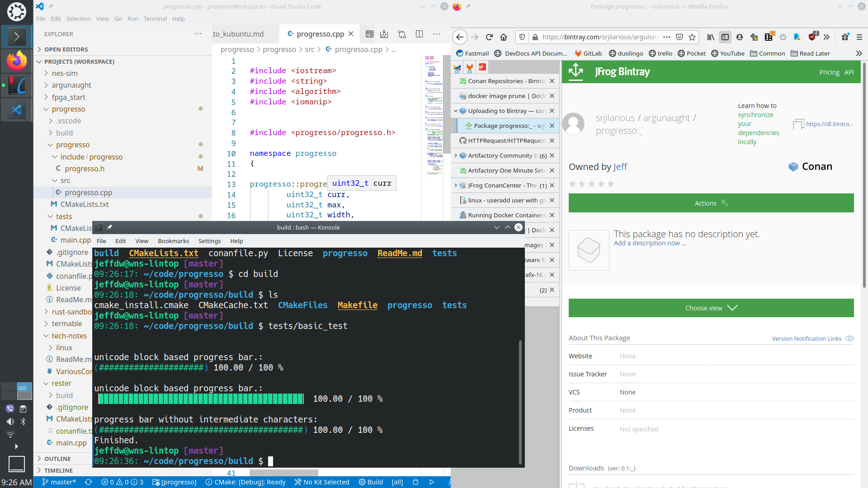The width and height of the screenshot is (868, 488).
Task: Open the volume tray icon
Action: pyautogui.click(x=10, y=422)
